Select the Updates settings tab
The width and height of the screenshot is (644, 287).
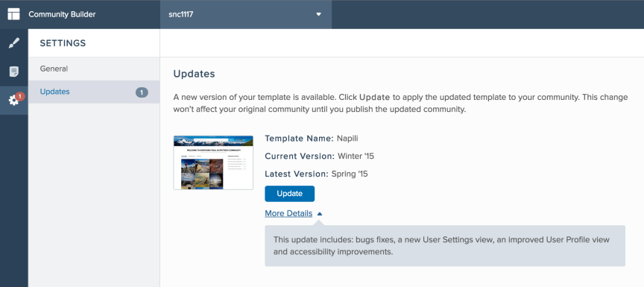point(94,92)
